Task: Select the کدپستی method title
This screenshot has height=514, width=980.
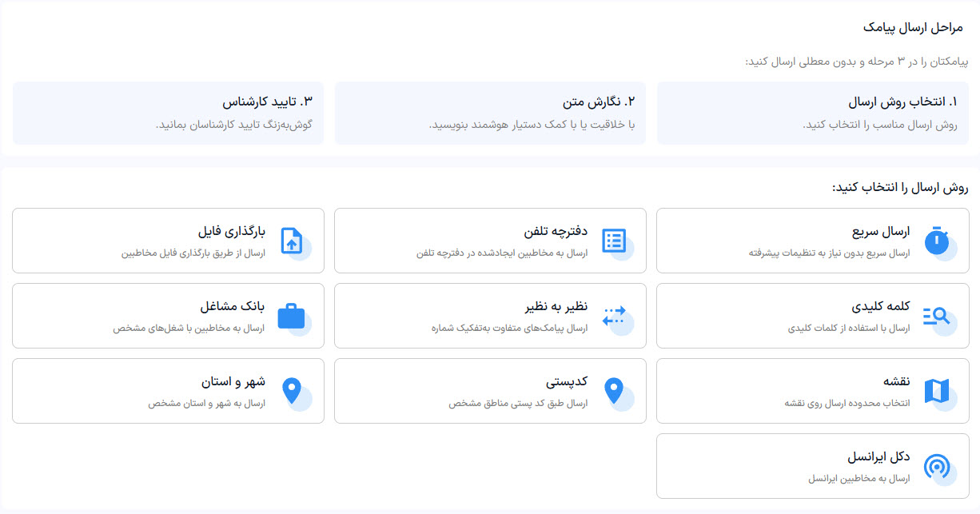Action: 567,383
